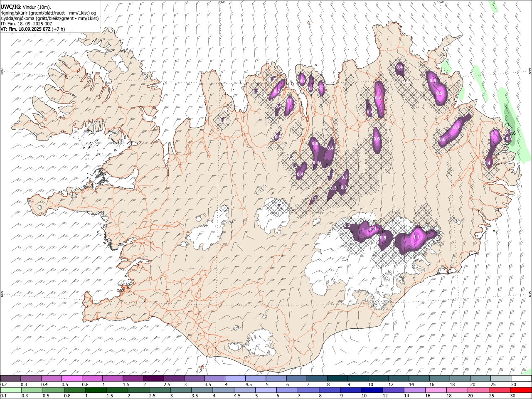This screenshot has height=399, width=532.
Task: Click the white snow swatch after the 30 label
Action: (522, 378)
